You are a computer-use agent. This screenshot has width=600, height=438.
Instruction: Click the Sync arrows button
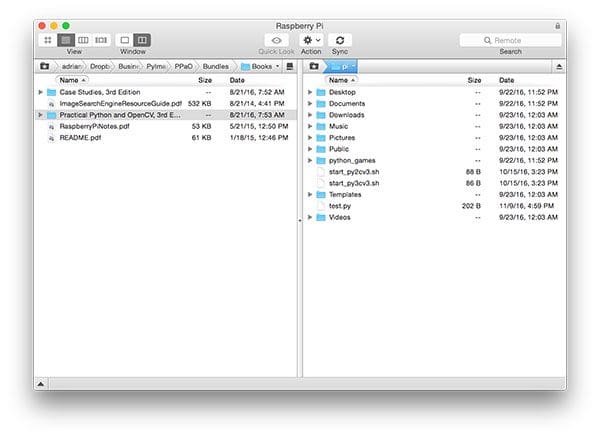click(340, 40)
